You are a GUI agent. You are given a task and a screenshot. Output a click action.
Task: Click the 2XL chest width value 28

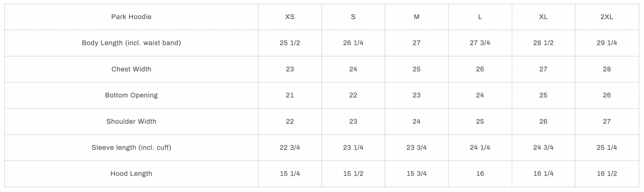click(607, 69)
